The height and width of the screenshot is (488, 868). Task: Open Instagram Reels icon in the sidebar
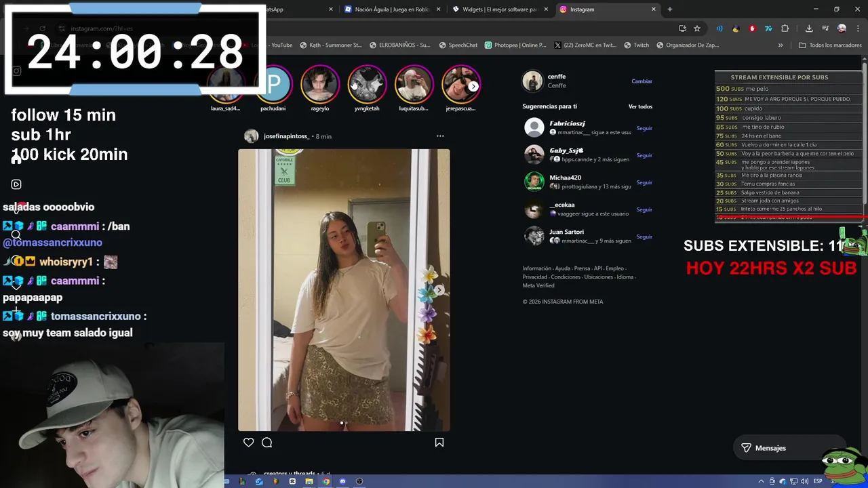pyautogui.click(x=16, y=184)
